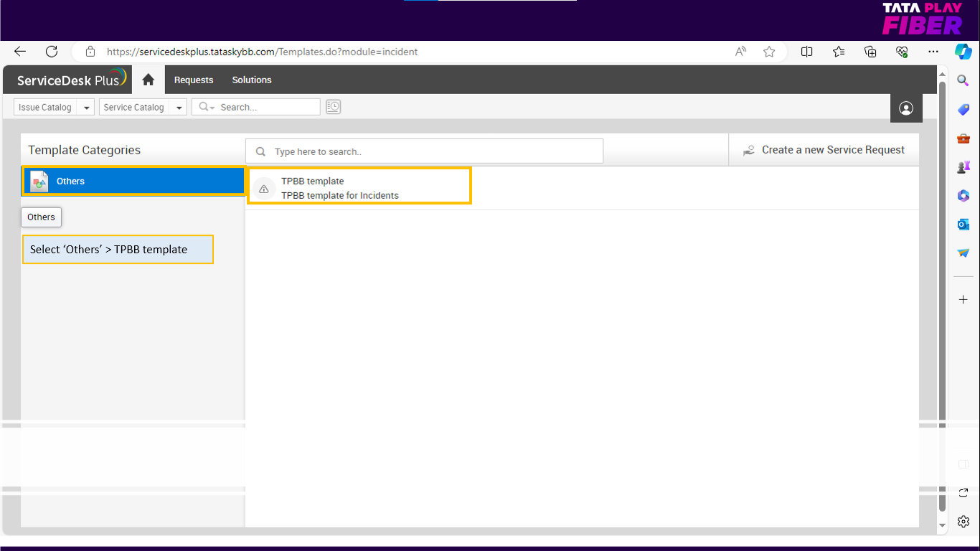Open sidebar settings gear icon
The height and width of the screenshot is (551, 980).
963,522
